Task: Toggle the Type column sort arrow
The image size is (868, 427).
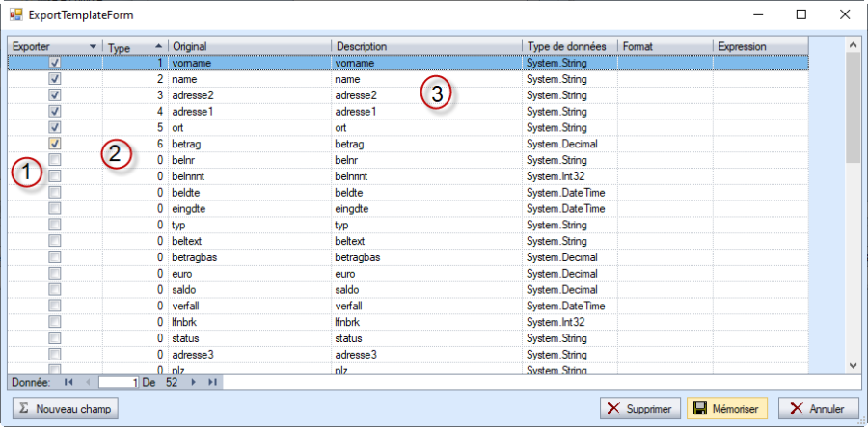Action: click(x=158, y=46)
